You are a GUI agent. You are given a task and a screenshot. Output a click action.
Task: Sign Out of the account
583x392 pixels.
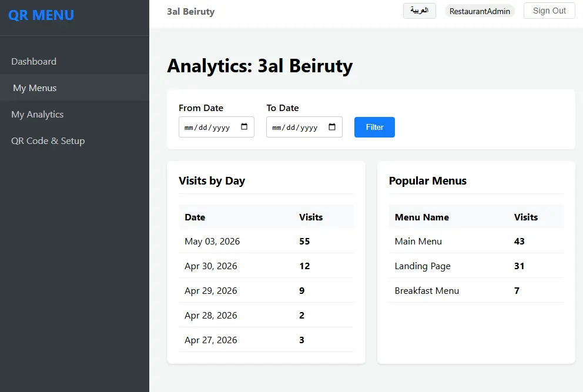point(549,11)
